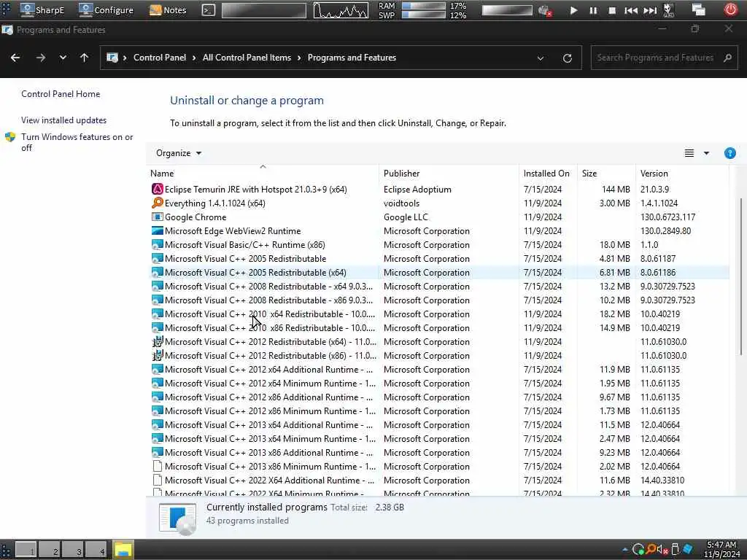747x560 pixels.
Task: Open the Notes shortcut in top bar
Action: pyautogui.click(x=168, y=9)
